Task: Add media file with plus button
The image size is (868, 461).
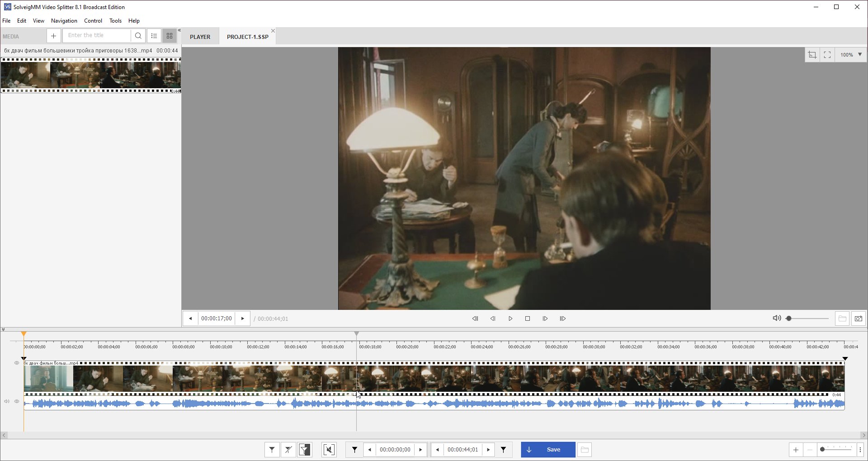Action: (x=53, y=36)
